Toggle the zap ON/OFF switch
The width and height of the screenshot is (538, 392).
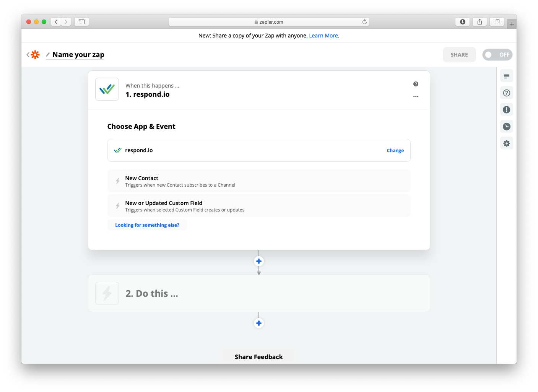point(497,55)
